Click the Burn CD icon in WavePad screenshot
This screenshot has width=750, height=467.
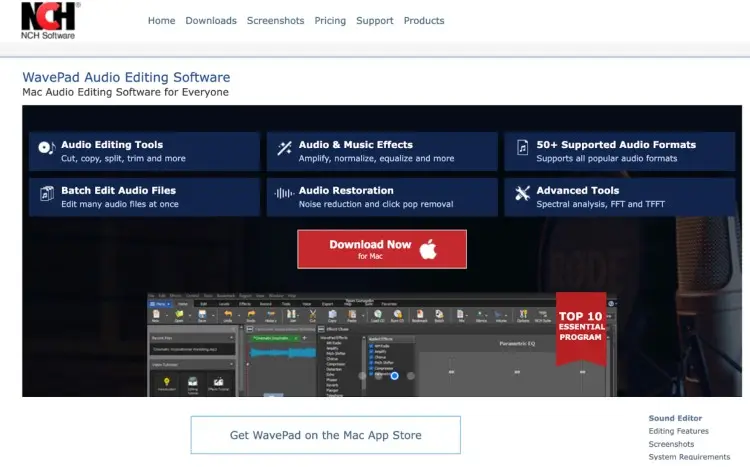[397, 315]
